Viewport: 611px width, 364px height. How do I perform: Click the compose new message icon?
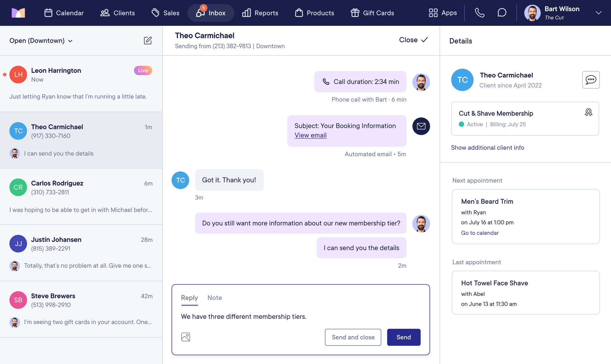click(x=148, y=41)
